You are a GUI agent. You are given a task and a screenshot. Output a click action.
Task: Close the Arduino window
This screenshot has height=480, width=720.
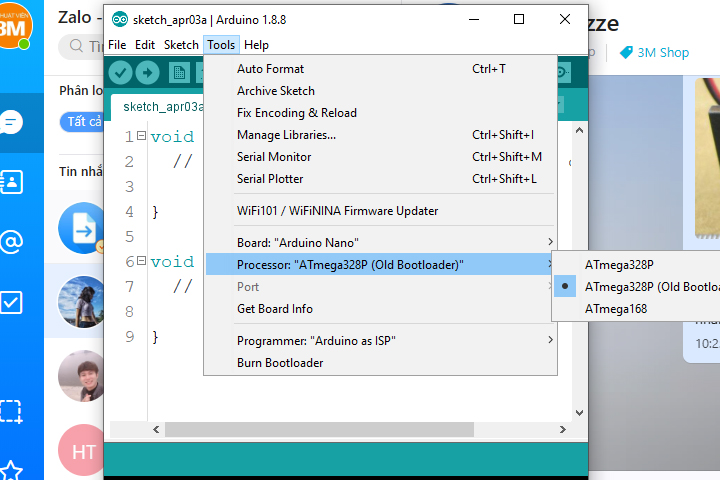click(565, 19)
